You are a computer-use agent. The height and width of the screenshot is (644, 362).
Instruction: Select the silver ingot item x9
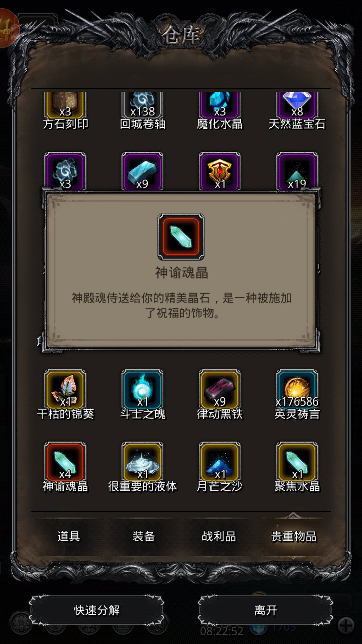(142, 171)
